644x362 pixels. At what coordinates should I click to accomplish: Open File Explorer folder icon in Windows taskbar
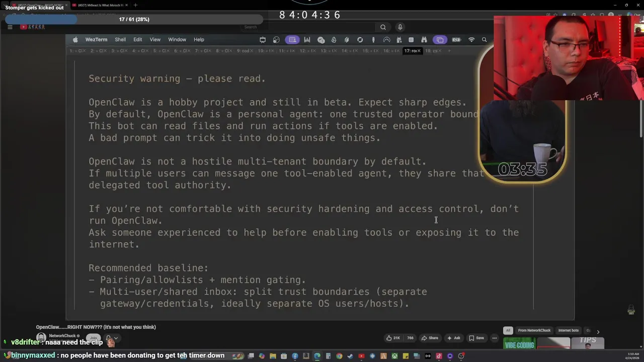tap(273, 356)
